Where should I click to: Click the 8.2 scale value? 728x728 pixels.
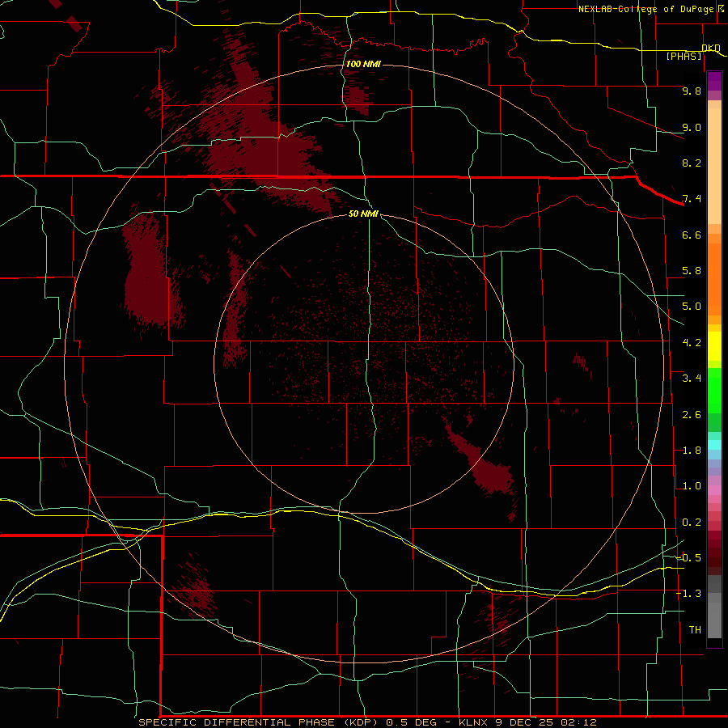692,163
